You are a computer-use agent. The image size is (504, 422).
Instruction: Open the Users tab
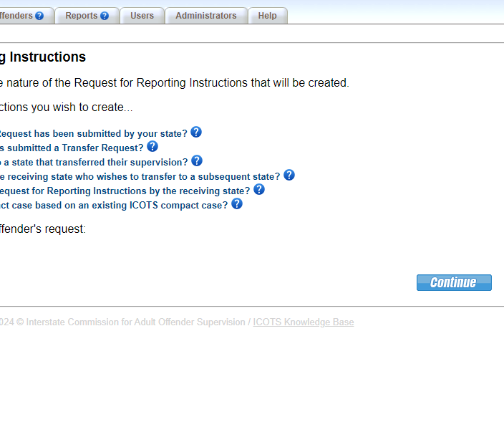142,16
